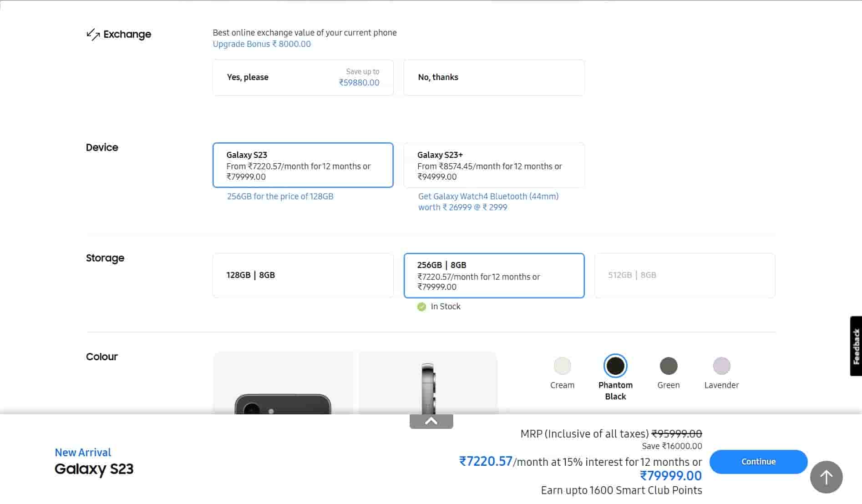Screen dimensions: 862x504
Task: Pick the Phantom Black colour swatch
Action: (x=615, y=366)
